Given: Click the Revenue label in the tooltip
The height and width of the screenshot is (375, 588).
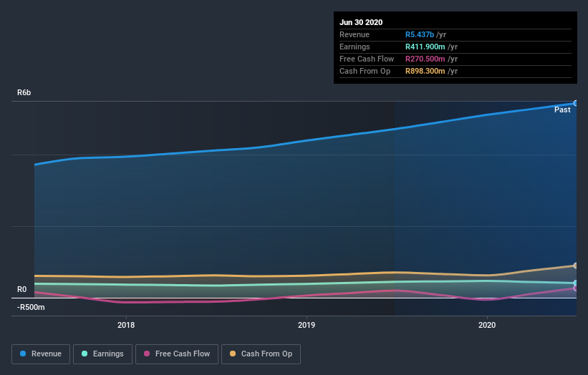Looking at the screenshot, I should [x=355, y=34].
